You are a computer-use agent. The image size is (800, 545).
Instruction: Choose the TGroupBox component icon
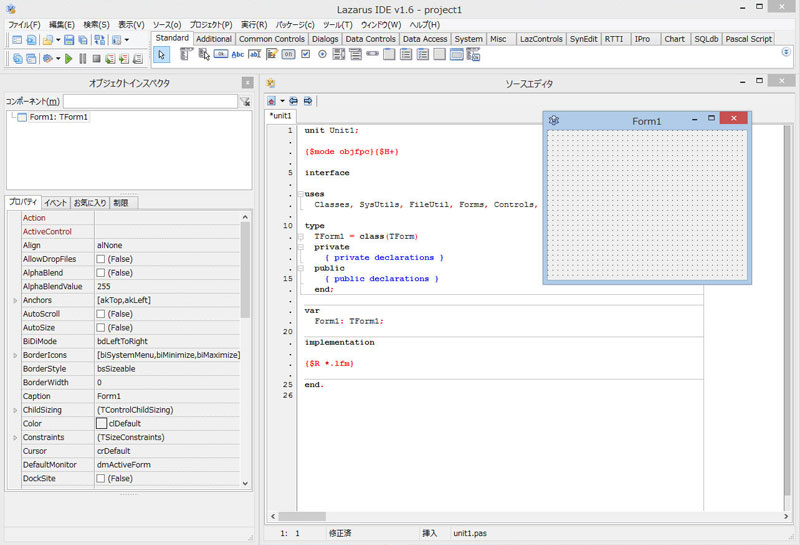[x=389, y=54]
